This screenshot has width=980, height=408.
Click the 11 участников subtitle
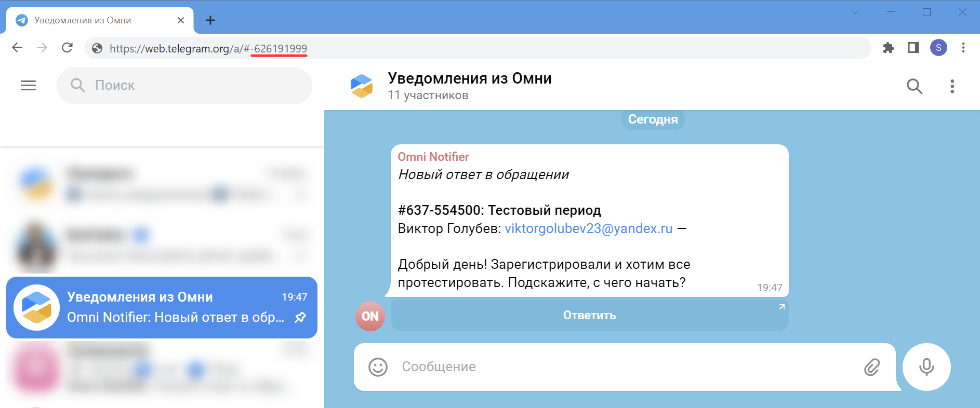click(428, 96)
